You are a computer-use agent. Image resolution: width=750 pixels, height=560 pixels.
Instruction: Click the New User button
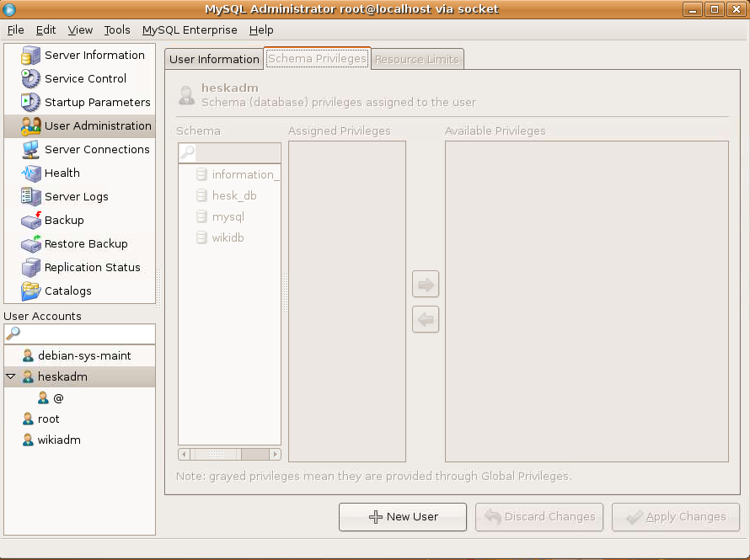tap(403, 516)
